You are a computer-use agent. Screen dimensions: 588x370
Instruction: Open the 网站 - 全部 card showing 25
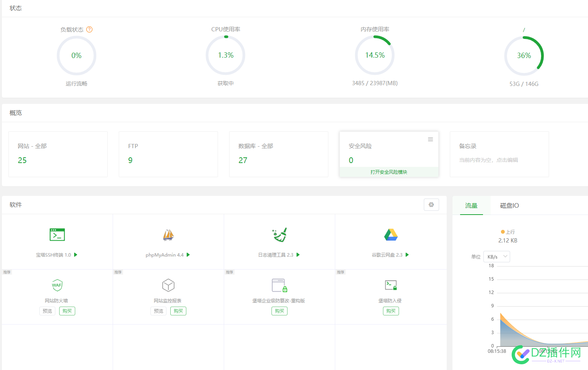coord(58,154)
